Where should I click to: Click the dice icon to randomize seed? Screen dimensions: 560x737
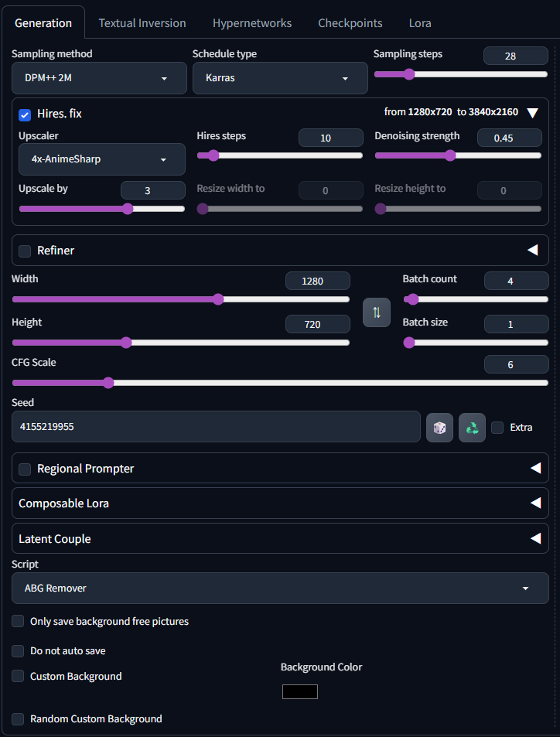click(x=439, y=427)
